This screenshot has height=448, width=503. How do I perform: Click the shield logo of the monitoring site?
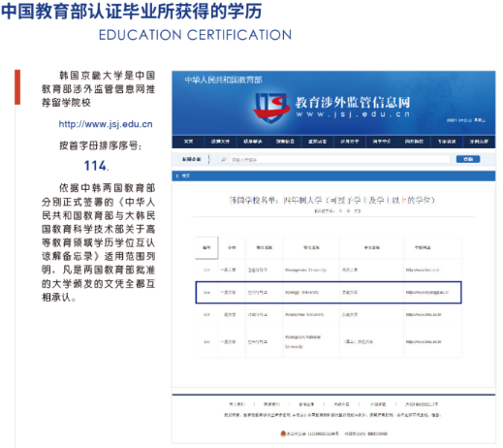pos(270,108)
